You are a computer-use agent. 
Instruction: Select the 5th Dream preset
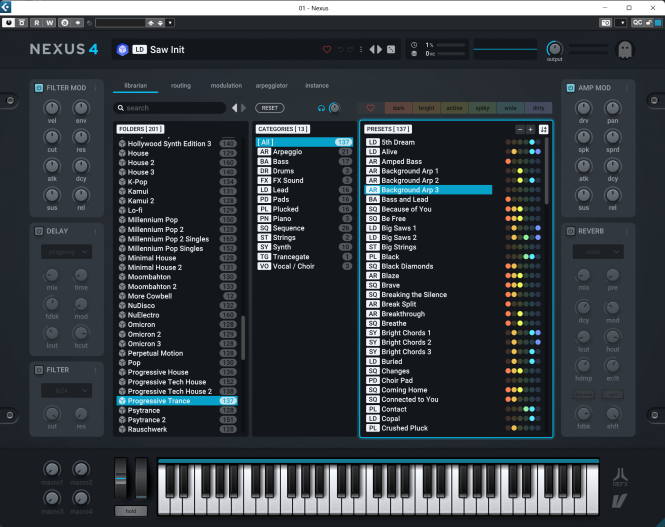point(428,142)
